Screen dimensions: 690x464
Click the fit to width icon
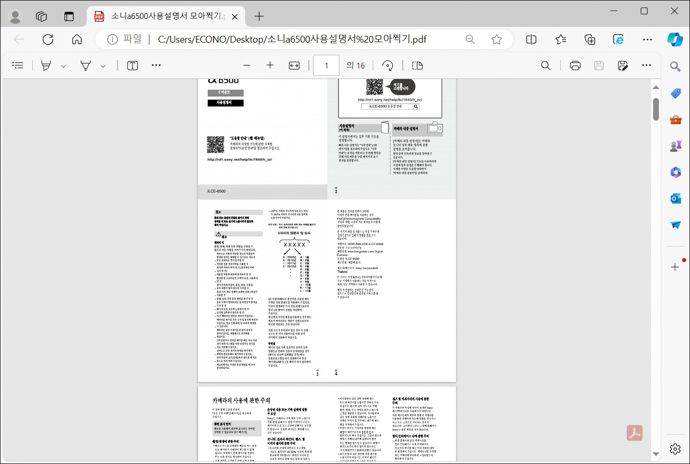tap(294, 66)
